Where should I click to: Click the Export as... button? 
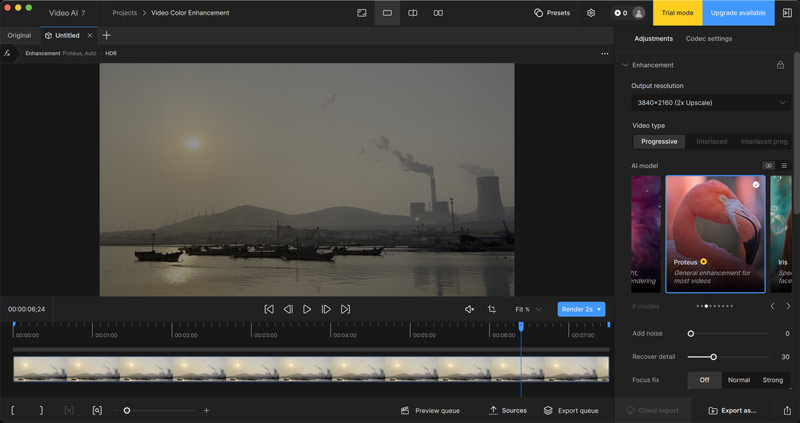pyautogui.click(x=732, y=410)
